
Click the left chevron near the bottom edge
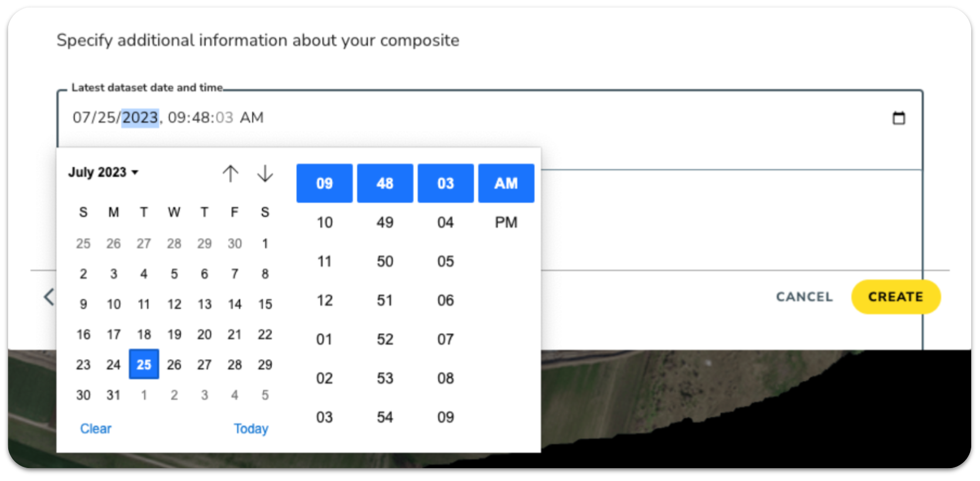point(49,297)
